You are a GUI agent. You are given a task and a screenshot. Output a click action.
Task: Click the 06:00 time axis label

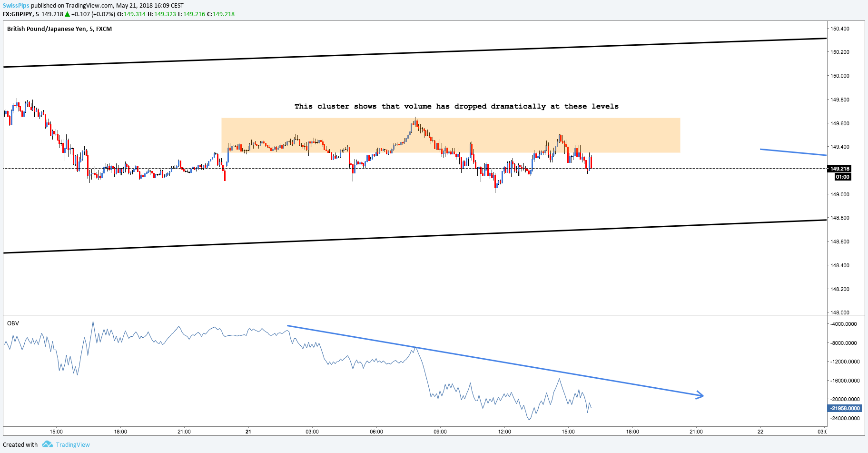376,432
